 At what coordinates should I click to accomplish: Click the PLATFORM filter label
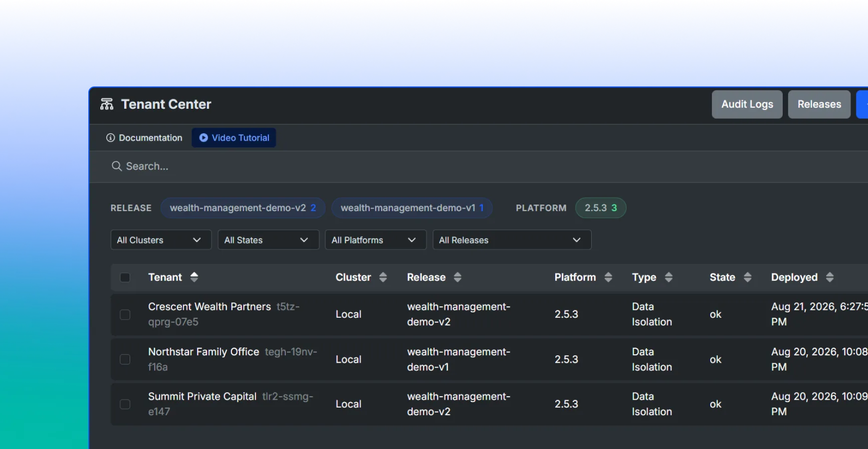541,208
